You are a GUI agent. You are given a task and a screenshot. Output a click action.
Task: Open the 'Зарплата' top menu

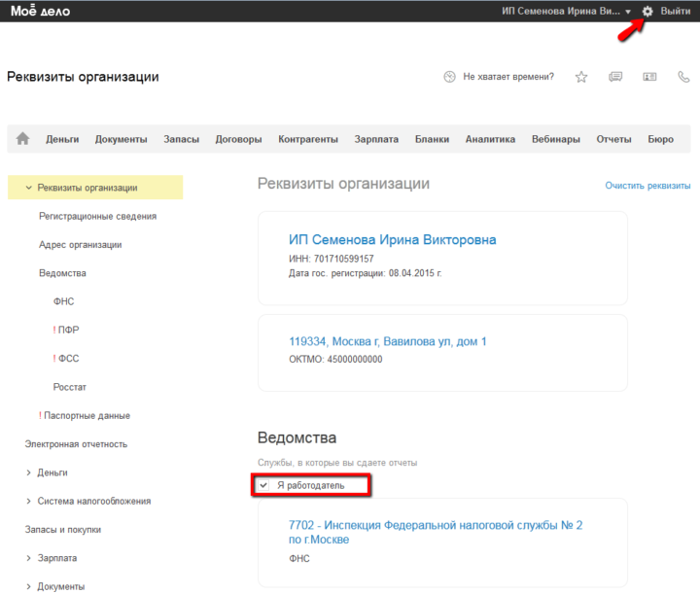[376, 139]
